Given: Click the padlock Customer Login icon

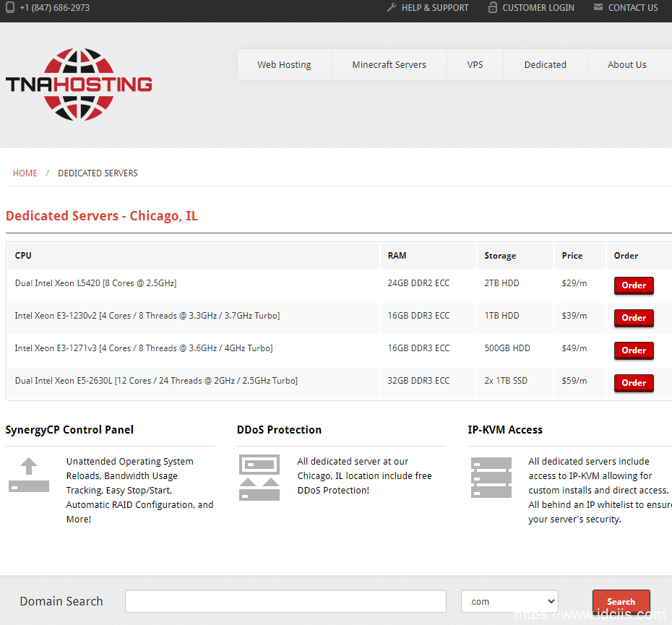Looking at the screenshot, I should tap(493, 7).
